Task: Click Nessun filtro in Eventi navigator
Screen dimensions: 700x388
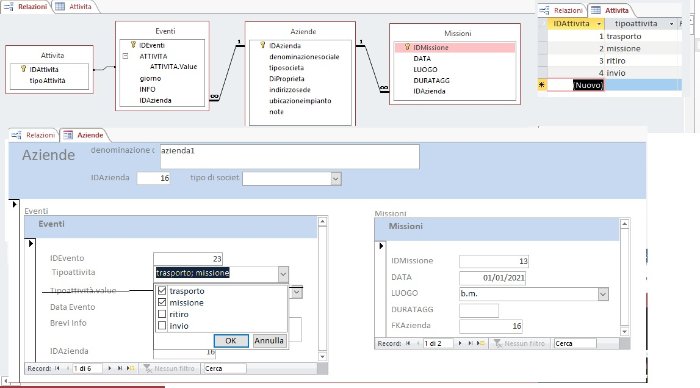Action: pos(169,368)
